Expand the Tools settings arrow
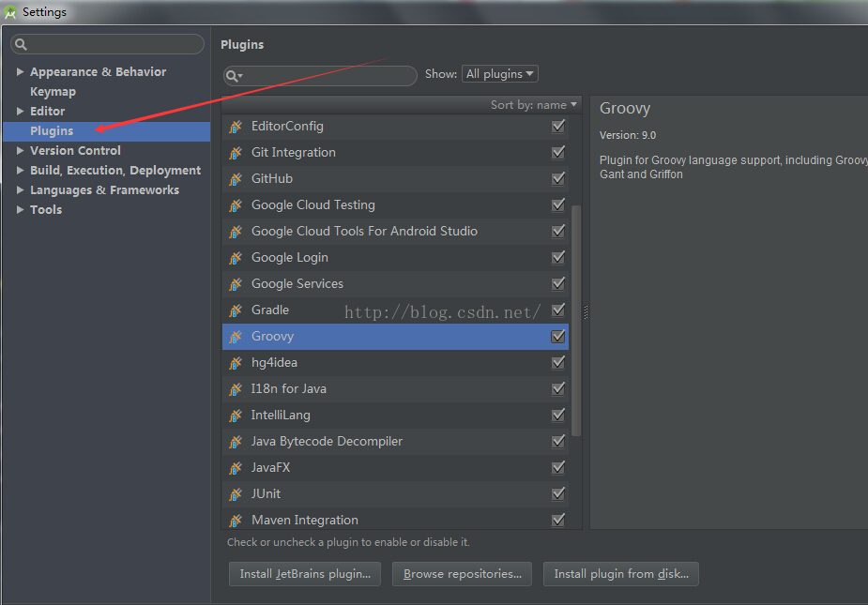 (20, 210)
